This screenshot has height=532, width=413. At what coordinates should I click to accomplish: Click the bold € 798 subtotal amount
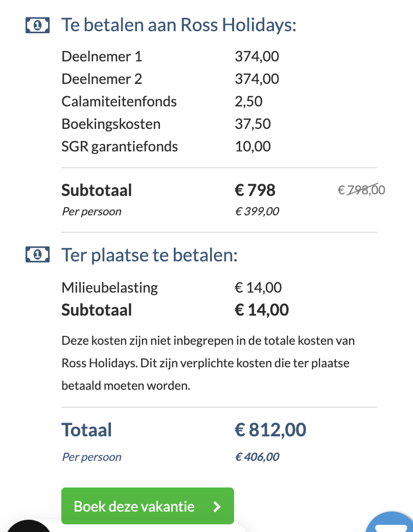click(255, 190)
